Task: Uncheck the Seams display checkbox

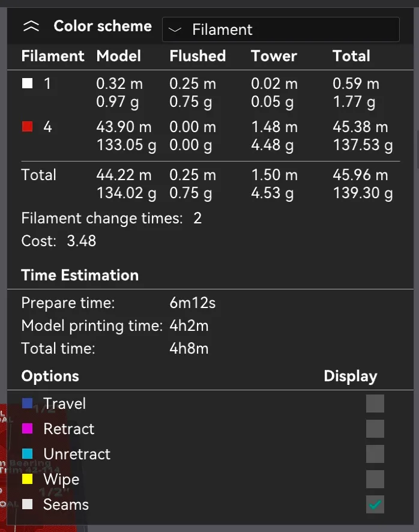Action: (x=375, y=505)
